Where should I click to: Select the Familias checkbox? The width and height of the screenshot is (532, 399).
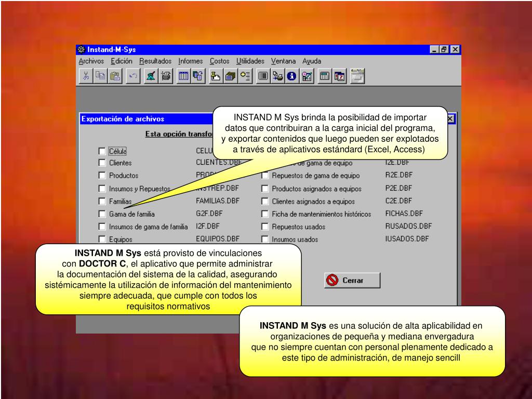pos(102,201)
